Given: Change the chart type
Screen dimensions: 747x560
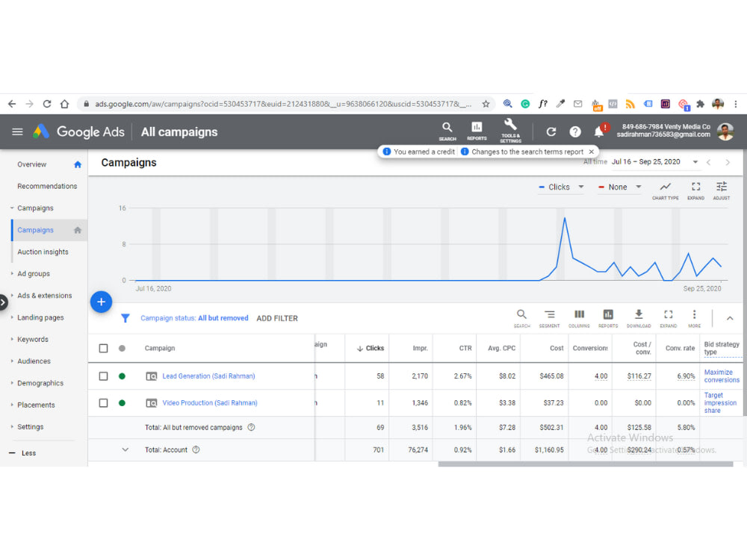Looking at the screenshot, I should [x=665, y=190].
